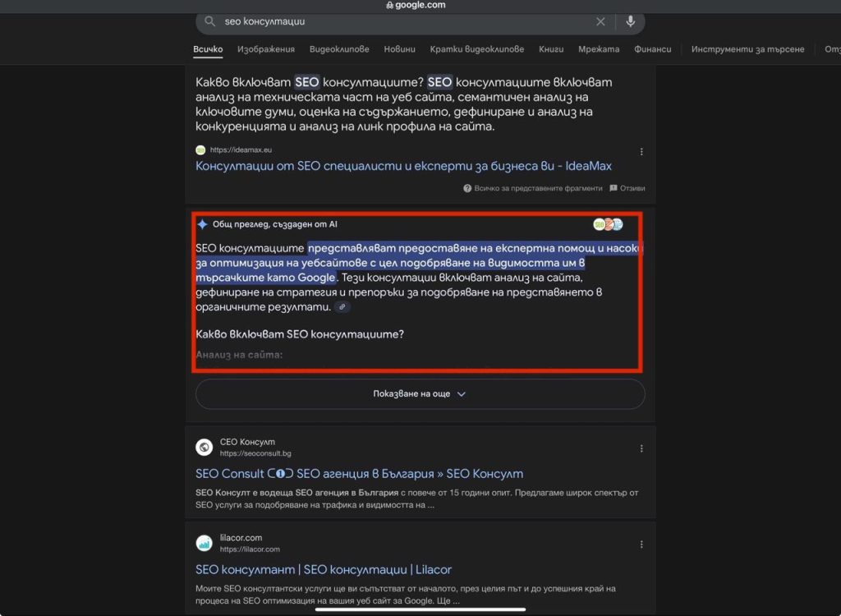Image resolution: width=841 pixels, height=616 pixels.
Task: Open options menu for IdeaMax snippet
Action: tap(641, 152)
